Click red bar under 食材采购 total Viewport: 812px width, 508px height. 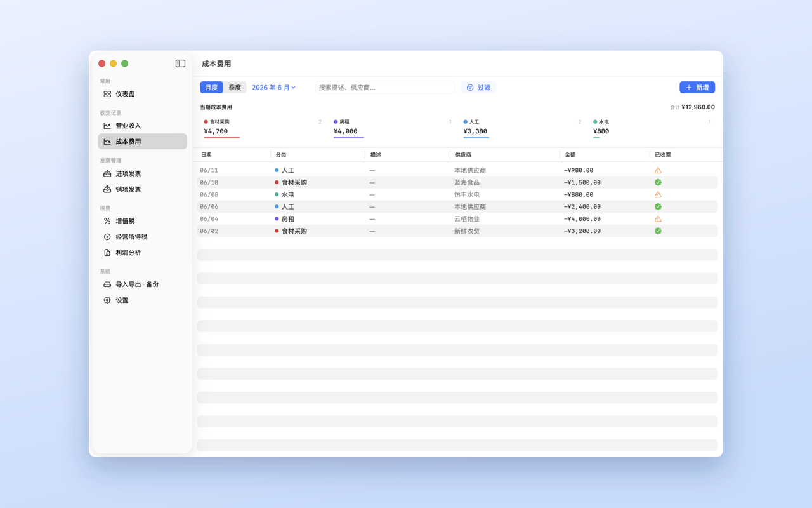pyautogui.click(x=221, y=137)
